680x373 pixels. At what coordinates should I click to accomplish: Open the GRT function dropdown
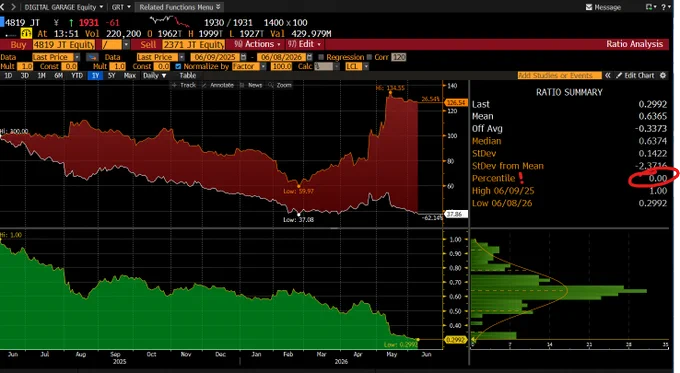tap(121, 7)
